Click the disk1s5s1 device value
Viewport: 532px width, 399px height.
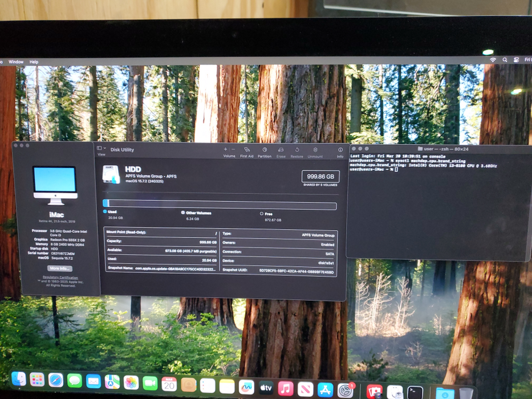pyautogui.click(x=326, y=263)
